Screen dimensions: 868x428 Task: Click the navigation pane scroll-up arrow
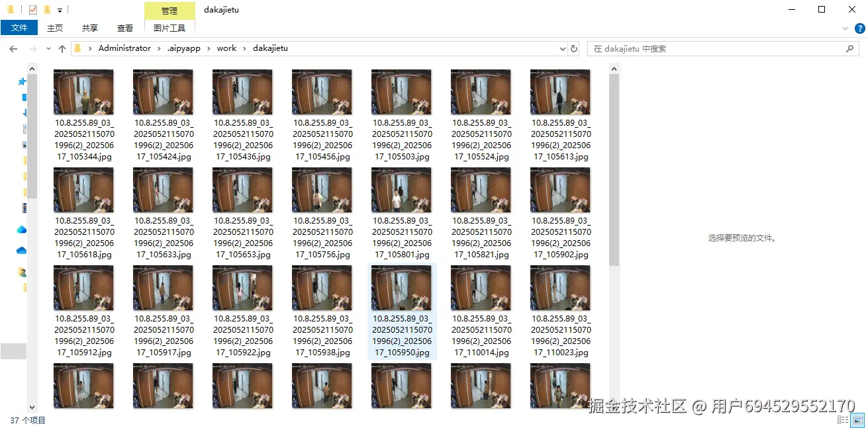coord(32,68)
